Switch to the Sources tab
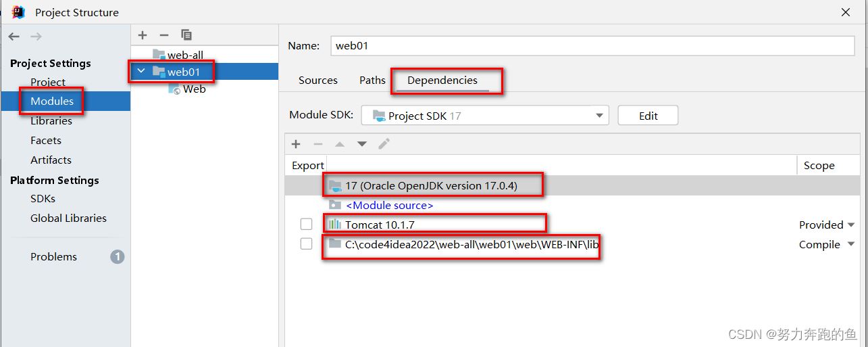Image resolution: width=868 pixels, height=347 pixels. [317, 80]
